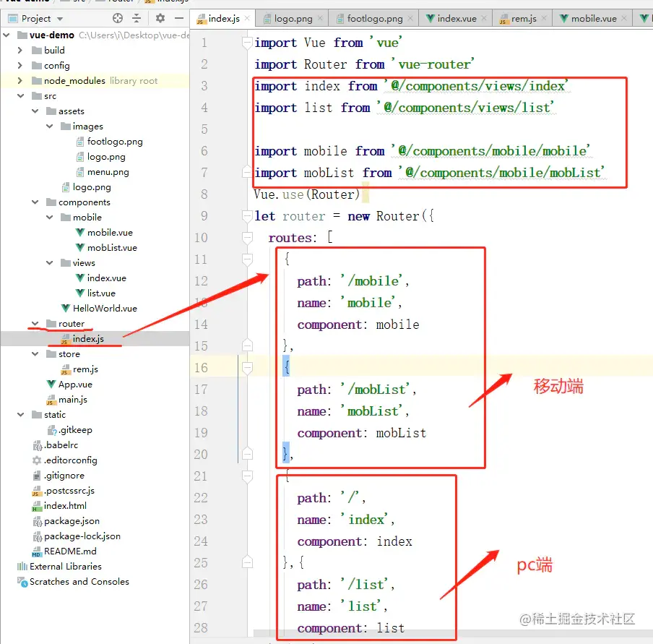Select package-lock.json file
Screen dimensions: 653x644
coord(77,536)
